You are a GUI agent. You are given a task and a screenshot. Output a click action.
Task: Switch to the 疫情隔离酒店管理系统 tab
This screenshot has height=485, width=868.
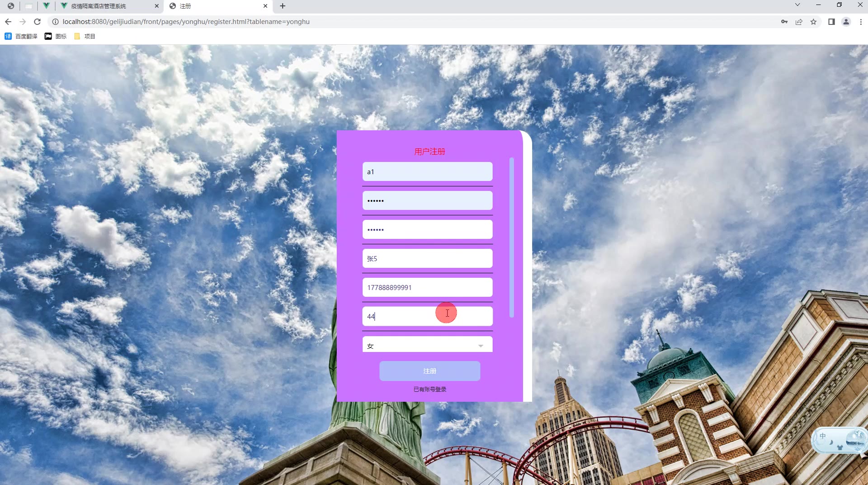point(109,6)
